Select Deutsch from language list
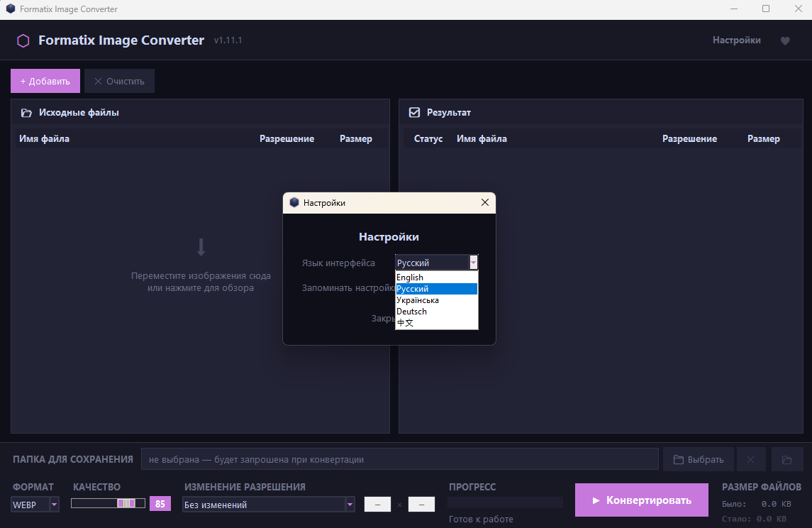This screenshot has height=528, width=812. tap(437, 312)
